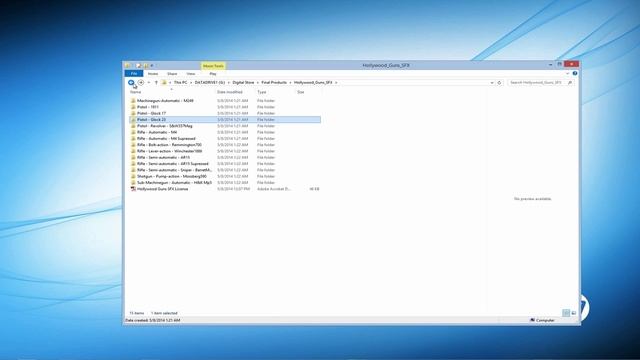Click Hollywood_Guns_SFX in the address path

pos(313,82)
